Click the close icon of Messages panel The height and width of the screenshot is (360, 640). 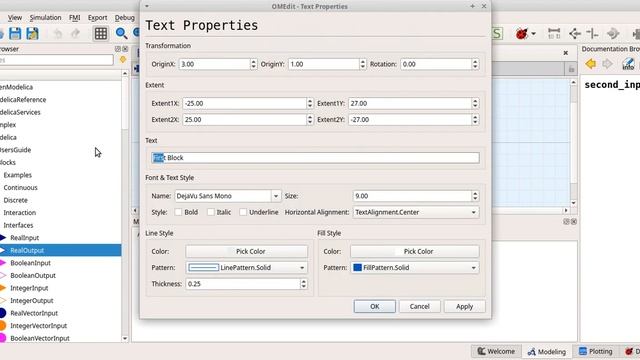point(573,222)
